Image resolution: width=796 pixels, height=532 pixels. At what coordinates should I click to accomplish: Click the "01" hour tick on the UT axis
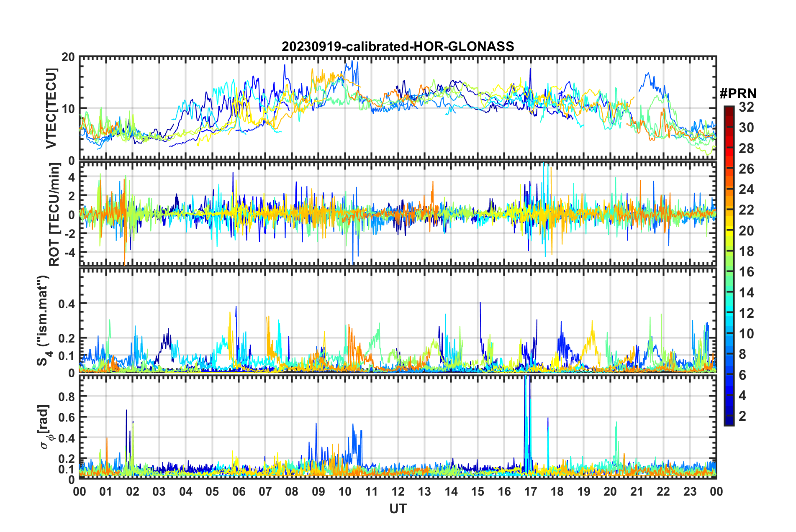(106, 491)
